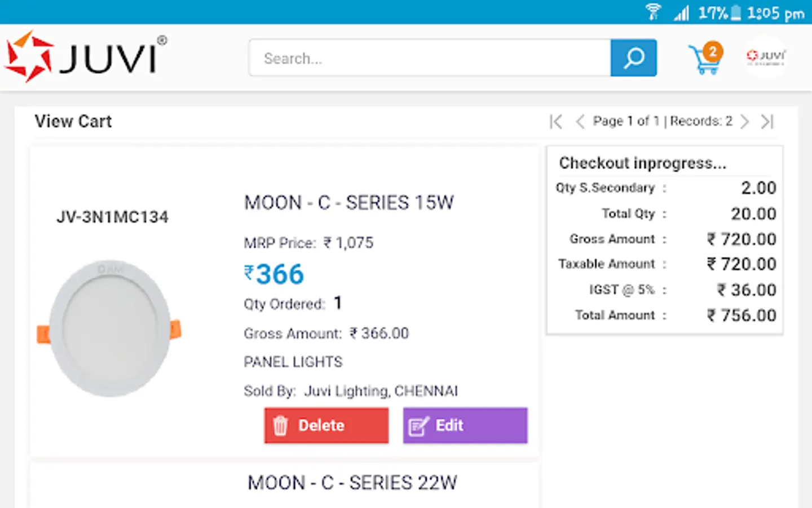The height and width of the screenshot is (508, 812).
Task: Tap the battery indicator in status bar
Action: 735,12
